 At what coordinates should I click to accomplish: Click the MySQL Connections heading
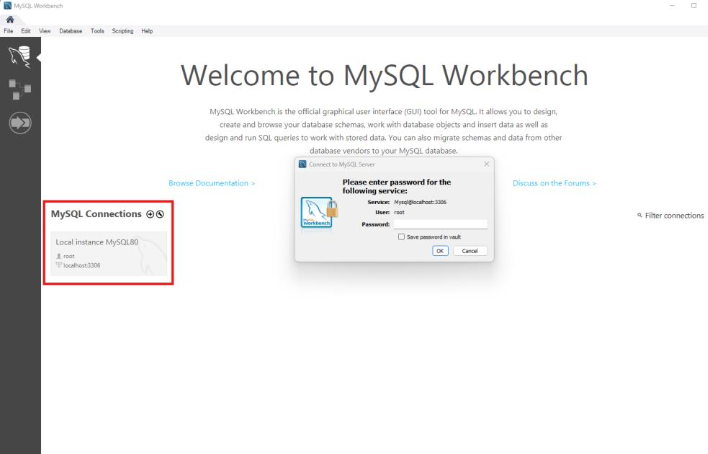coord(96,214)
